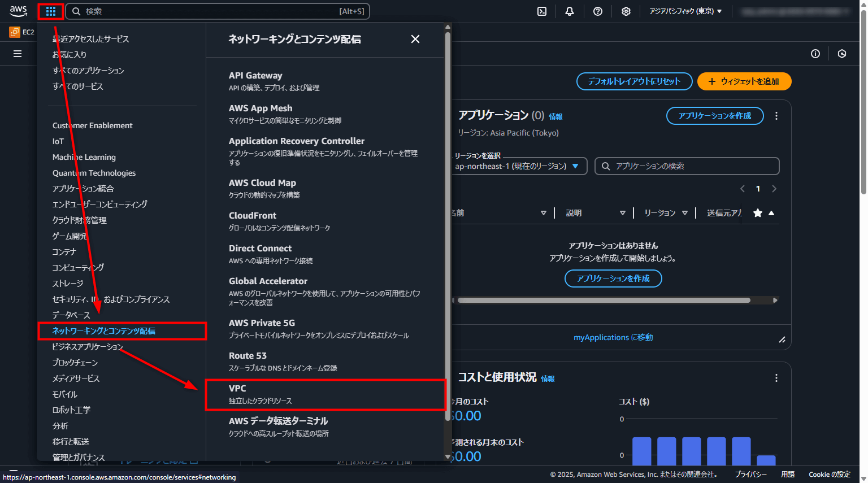
Task: Select ストレージ category
Action: (68, 284)
